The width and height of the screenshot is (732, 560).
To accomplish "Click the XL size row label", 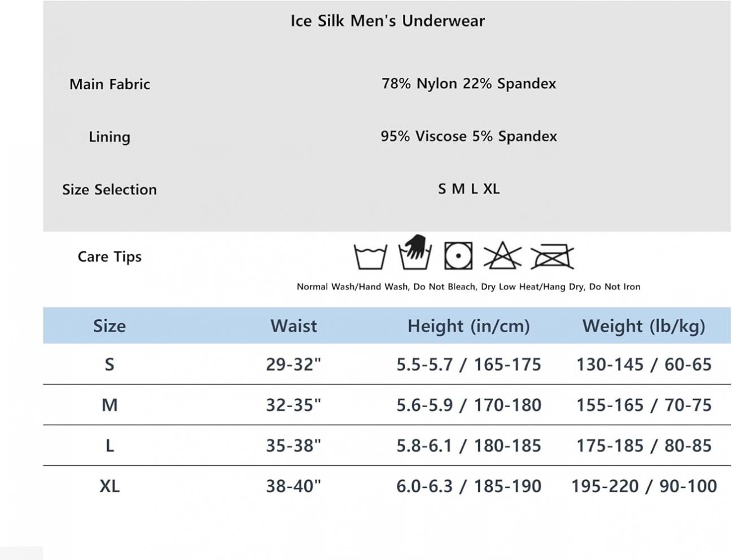I will tap(109, 486).
